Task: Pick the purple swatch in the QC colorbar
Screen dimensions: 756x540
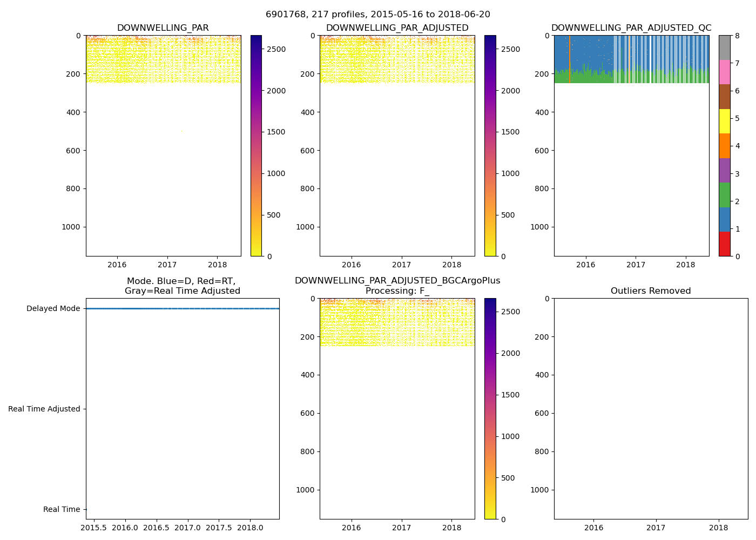Action: click(x=724, y=171)
